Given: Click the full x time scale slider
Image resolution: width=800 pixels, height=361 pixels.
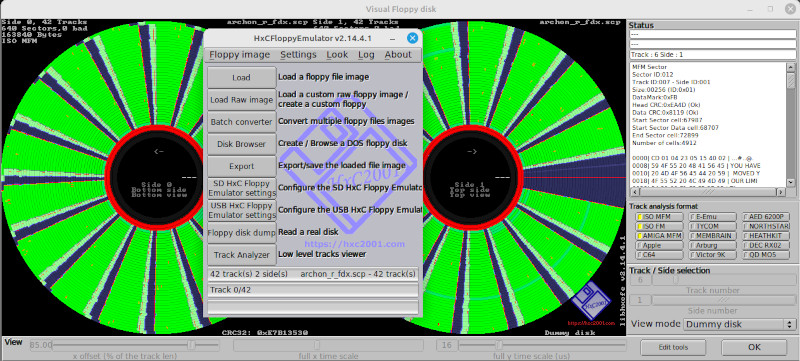Looking at the screenshot, I should [x=328, y=345].
